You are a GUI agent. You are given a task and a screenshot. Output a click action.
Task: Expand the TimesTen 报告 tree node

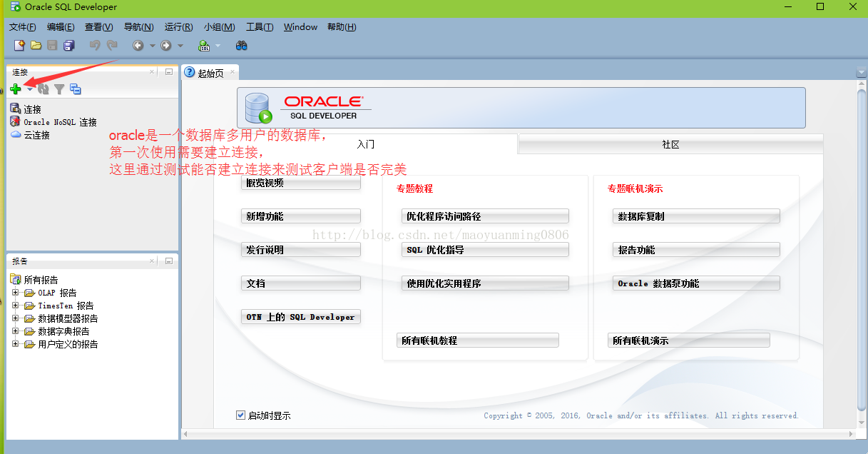(x=14, y=305)
